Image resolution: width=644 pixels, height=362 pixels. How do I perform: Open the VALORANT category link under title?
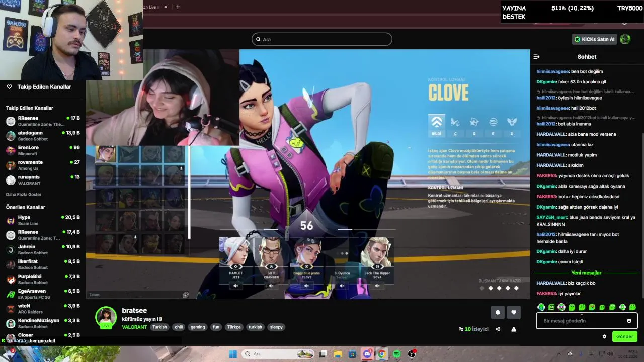point(134,327)
